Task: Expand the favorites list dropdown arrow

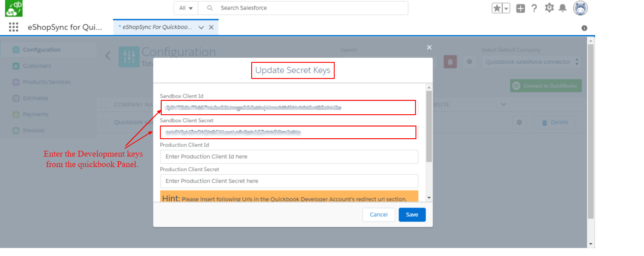Action: (x=506, y=8)
